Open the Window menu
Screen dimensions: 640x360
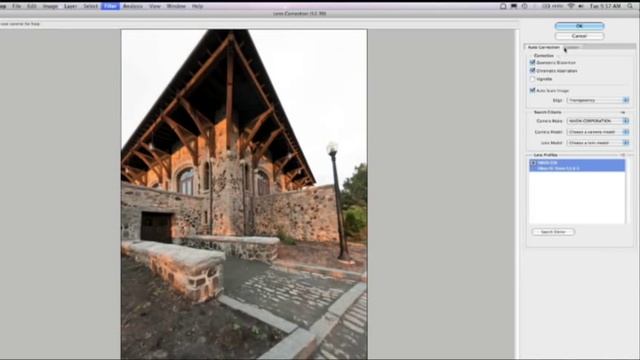click(x=176, y=6)
